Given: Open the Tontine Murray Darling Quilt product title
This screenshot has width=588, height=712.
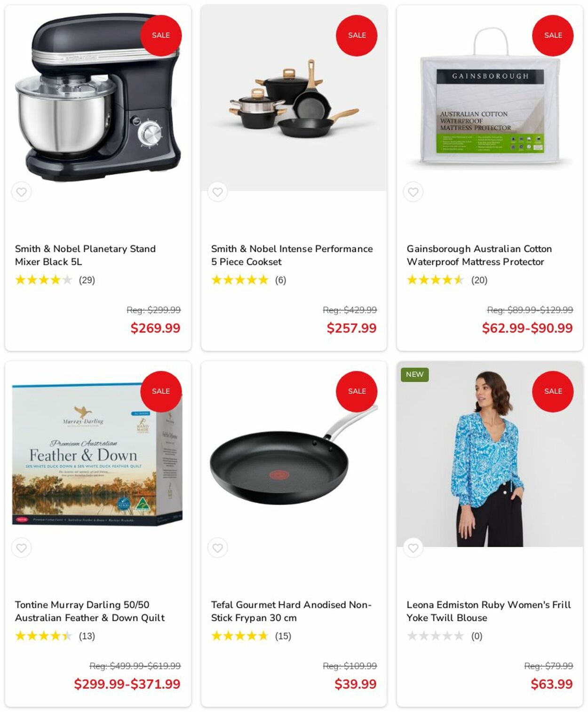Looking at the screenshot, I should coord(90,611).
